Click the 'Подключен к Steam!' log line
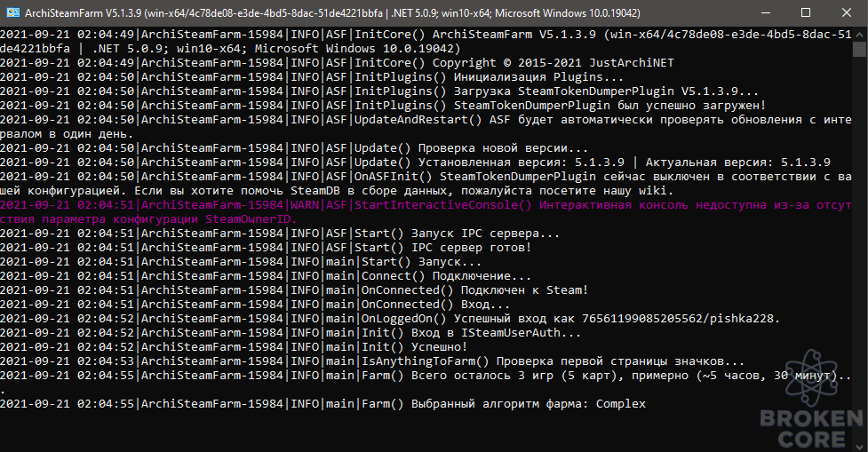Image resolution: width=868 pixels, height=452 pixels. 294,290
